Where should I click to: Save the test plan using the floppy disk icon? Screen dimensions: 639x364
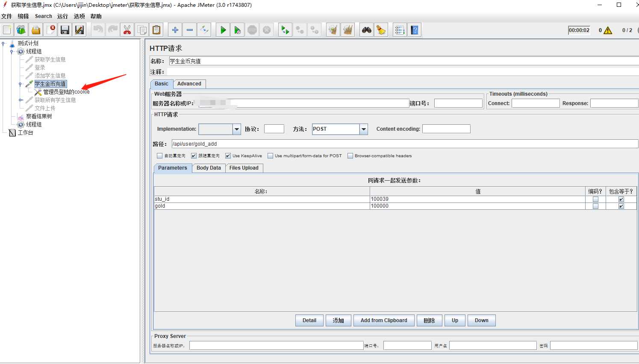pyautogui.click(x=65, y=30)
